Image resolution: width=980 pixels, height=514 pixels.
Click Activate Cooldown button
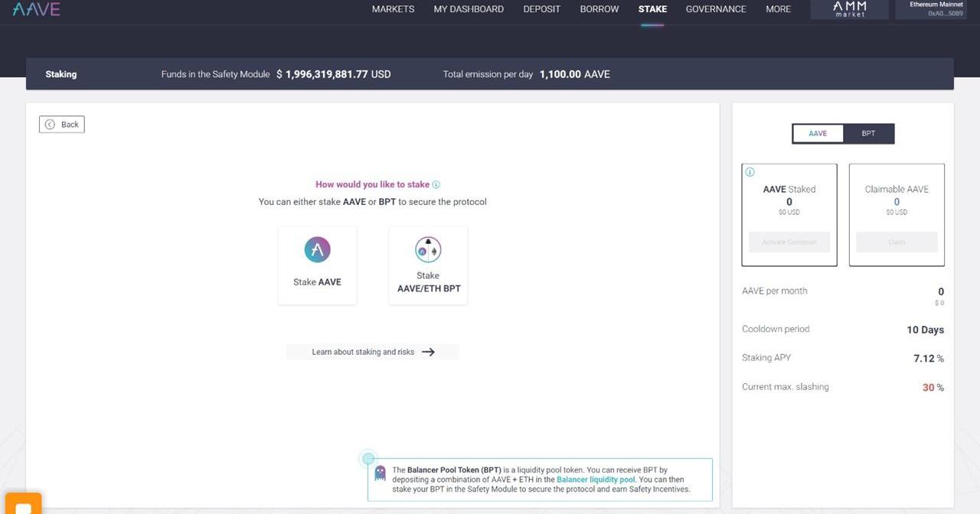[789, 242]
